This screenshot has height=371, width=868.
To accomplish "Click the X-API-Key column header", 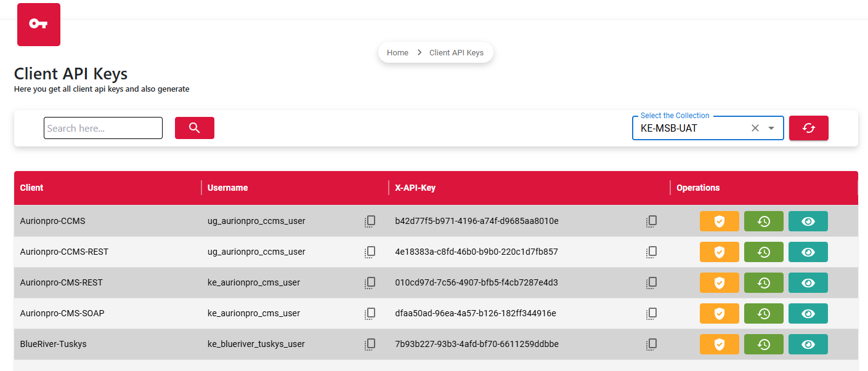I will pyautogui.click(x=415, y=188).
